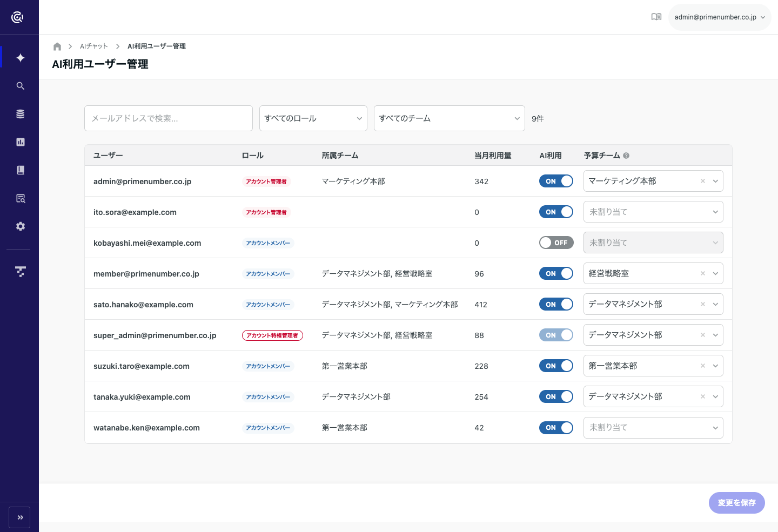Click the 予算チーム help question icon
Viewport: 778px width, 532px height.
click(626, 156)
